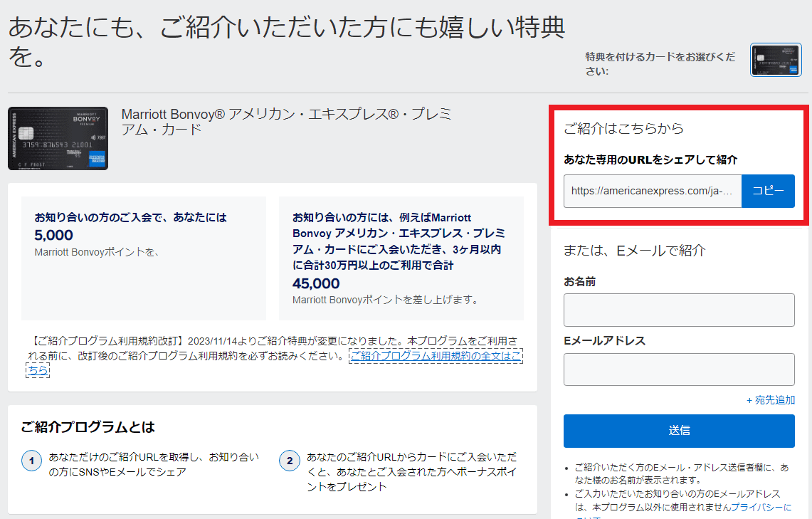Click お知り合いの方のご入会で、あなたには text
Screen dimensions: 812x519
(130, 218)
